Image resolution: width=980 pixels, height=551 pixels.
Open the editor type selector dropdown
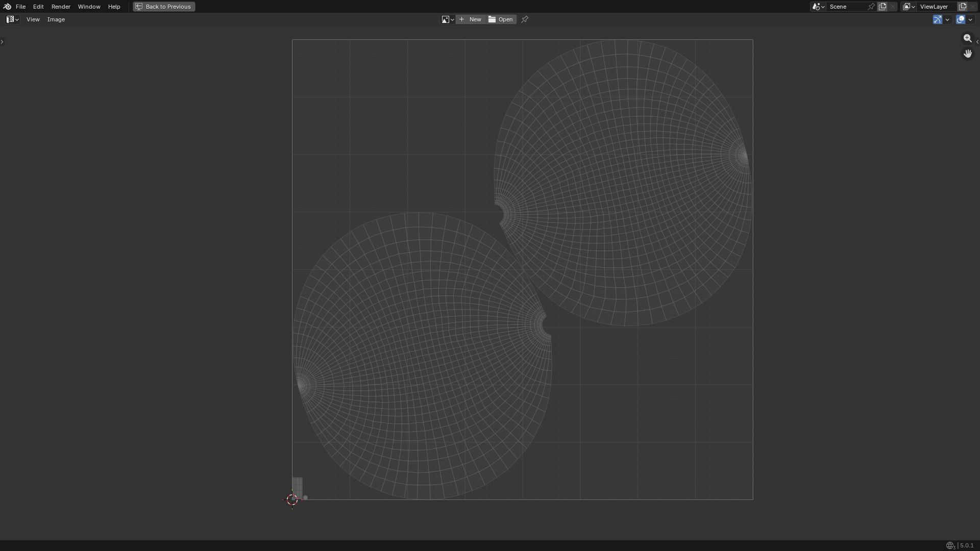click(x=13, y=19)
